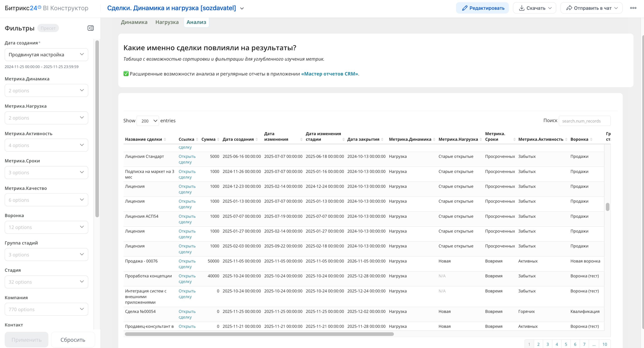This screenshot has width=644, height=348.
Task: Click the three-dots more options icon
Action: [x=633, y=8]
